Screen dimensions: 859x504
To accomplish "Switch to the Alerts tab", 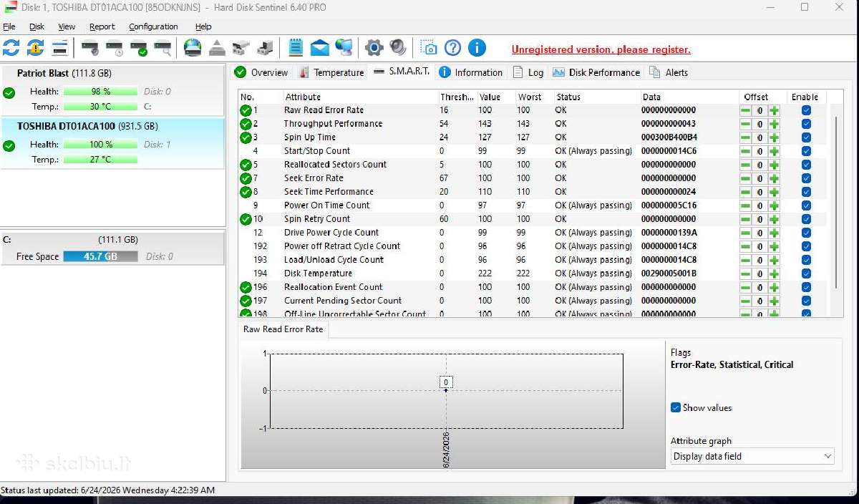I will (x=669, y=72).
